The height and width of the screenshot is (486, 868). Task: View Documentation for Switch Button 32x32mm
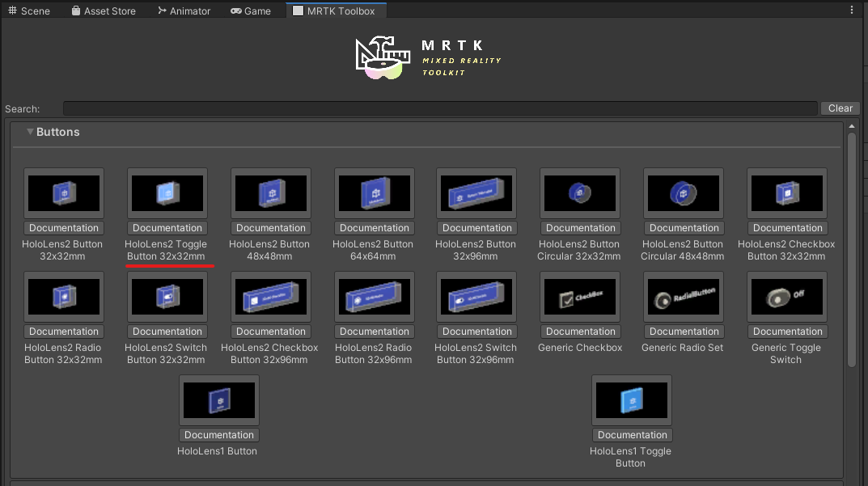tap(167, 332)
